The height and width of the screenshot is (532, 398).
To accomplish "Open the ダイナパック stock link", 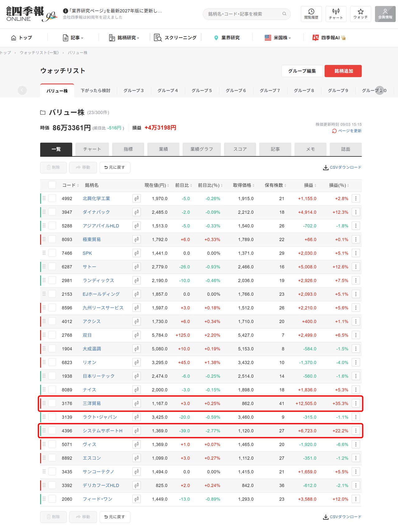I will (x=96, y=212).
